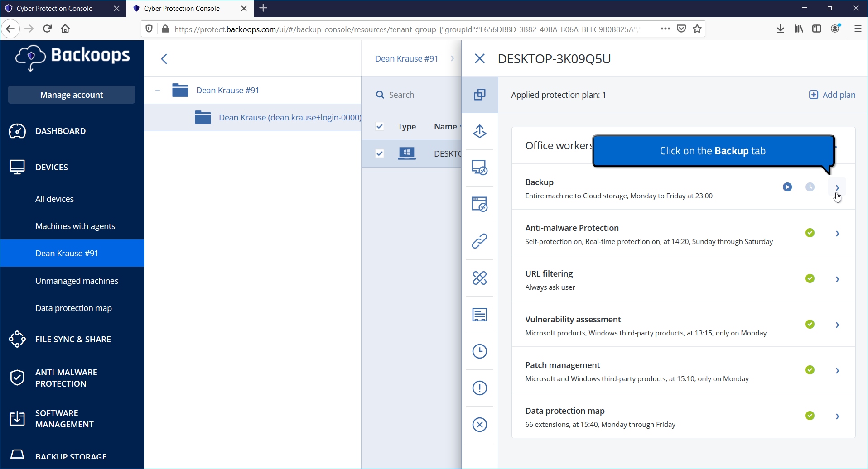This screenshot has width=868, height=469.
Task: Click the Windows machine type icon in row
Action: (407, 153)
